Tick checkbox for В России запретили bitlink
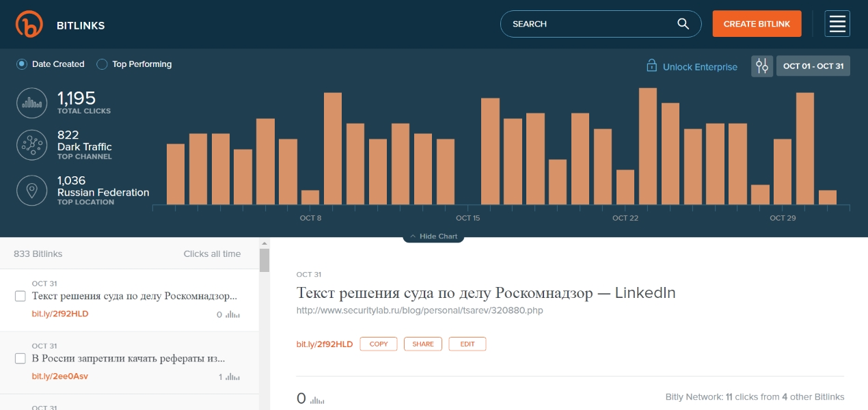This screenshot has width=868, height=410. point(21,359)
